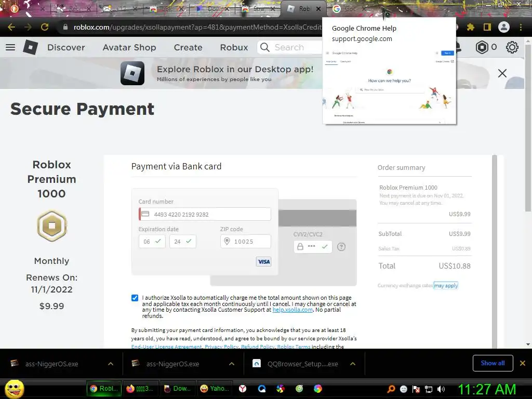Open the Robux balance icon

click(482, 47)
